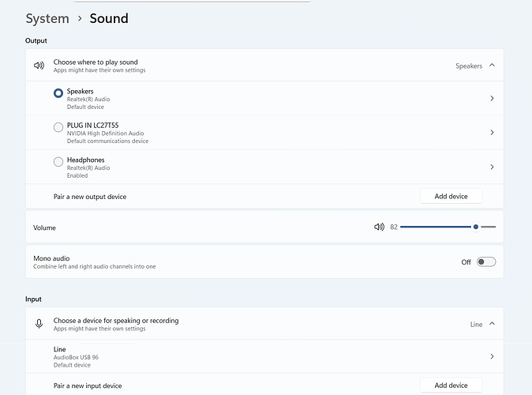Open Speakers properties with right chevron
The width and height of the screenshot is (532, 395).
(492, 99)
